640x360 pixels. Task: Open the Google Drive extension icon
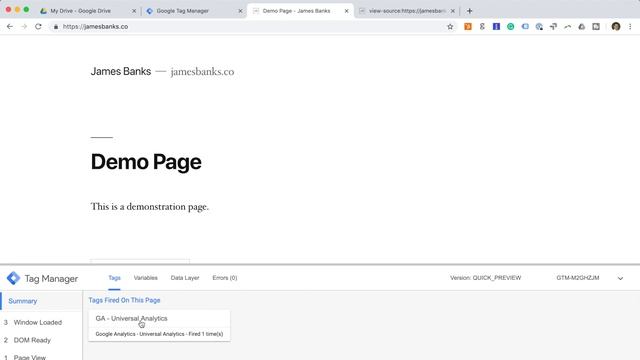click(x=582, y=27)
